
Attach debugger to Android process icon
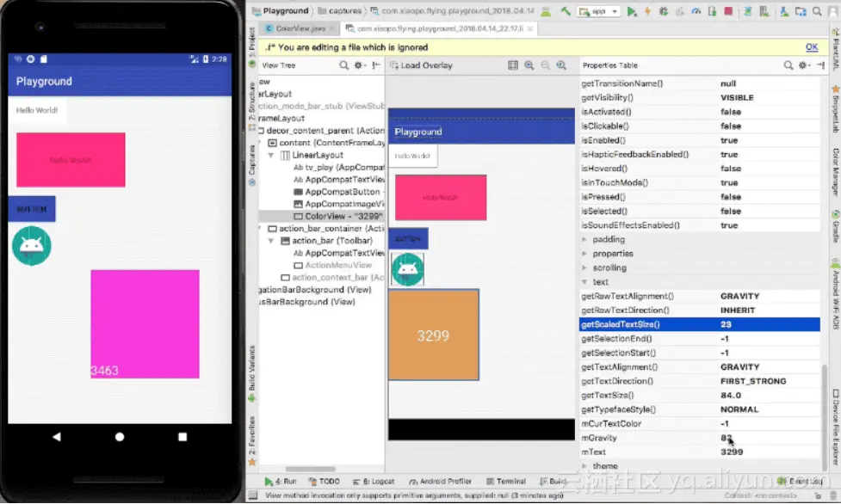coord(712,11)
